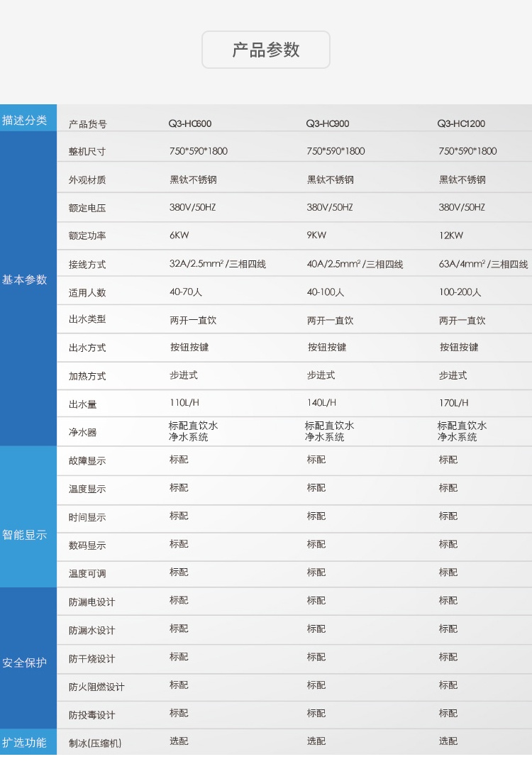Click the 100-200人 value

(x=460, y=292)
